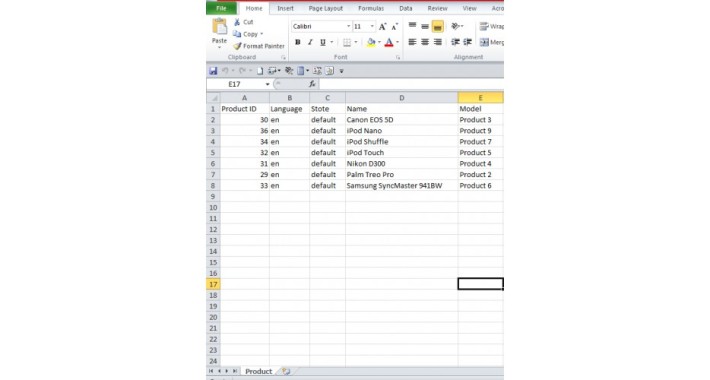710x380 pixels.
Task: Open Clipboard dialog launcher
Action: tap(283, 58)
